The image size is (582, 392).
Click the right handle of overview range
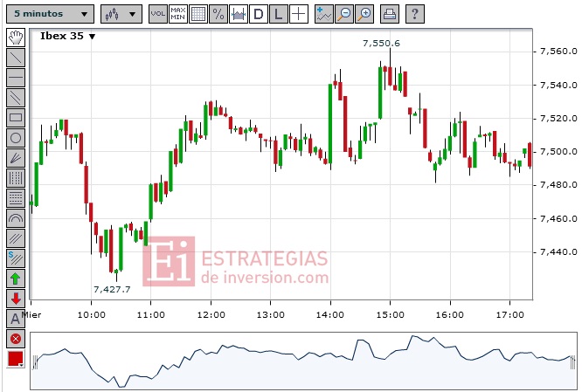(x=572, y=362)
